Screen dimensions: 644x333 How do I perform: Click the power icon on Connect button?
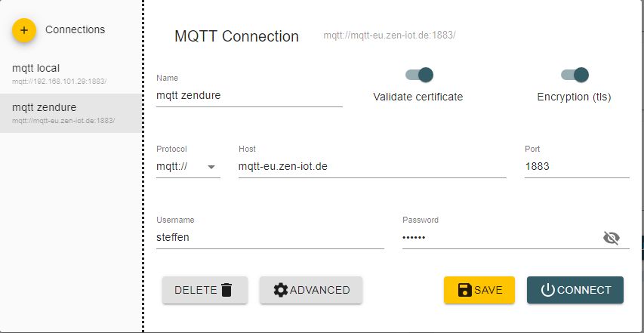[x=548, y=290]
